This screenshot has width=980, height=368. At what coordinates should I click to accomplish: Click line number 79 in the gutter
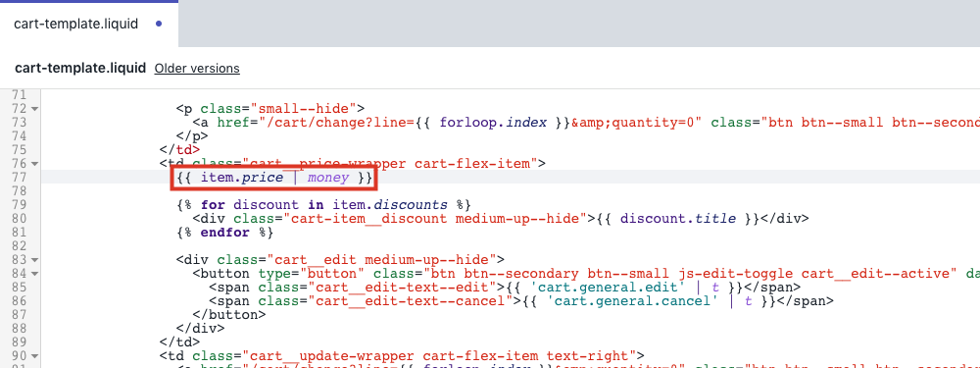(21, 205)
